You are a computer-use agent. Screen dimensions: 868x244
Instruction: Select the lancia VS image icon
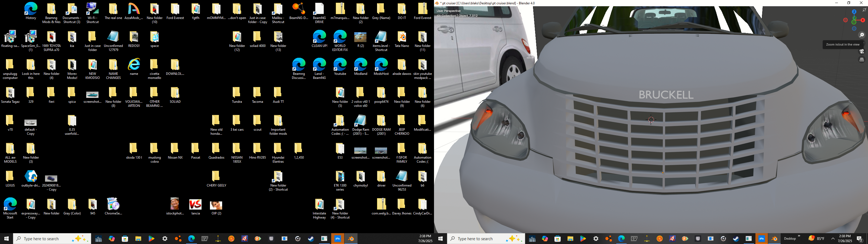click(195, 207)
